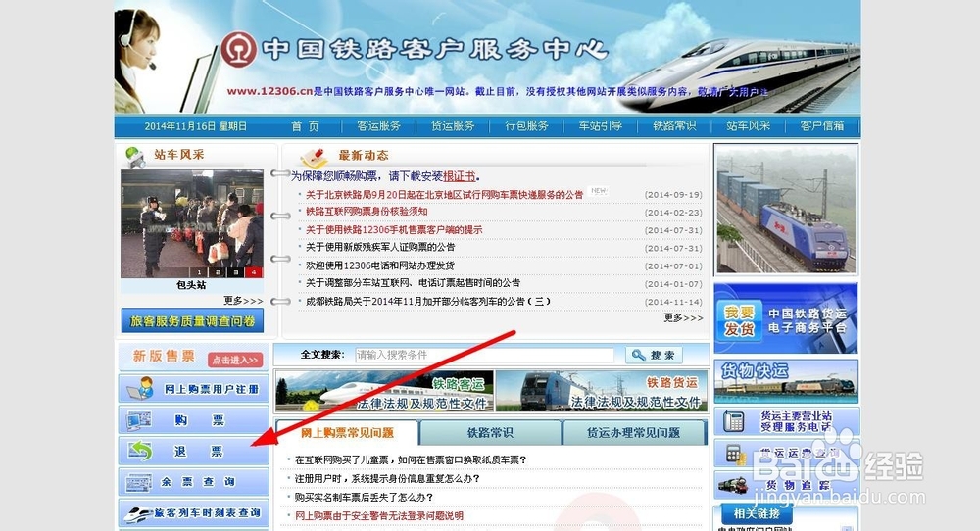Open the 铁路互联网购票身份核验须知 link
Image resolution: width=980 pixels, height=531 pixels.
(x=367, y=212)
